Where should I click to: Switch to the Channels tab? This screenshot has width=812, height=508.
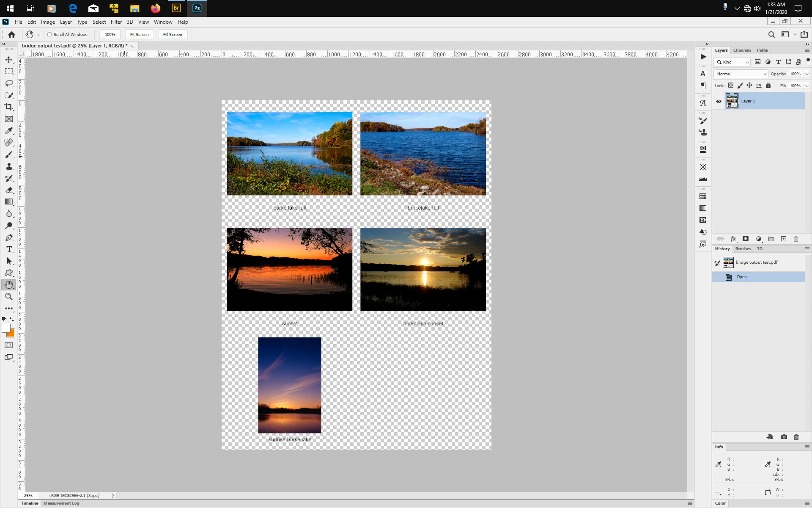pos(742,50)
